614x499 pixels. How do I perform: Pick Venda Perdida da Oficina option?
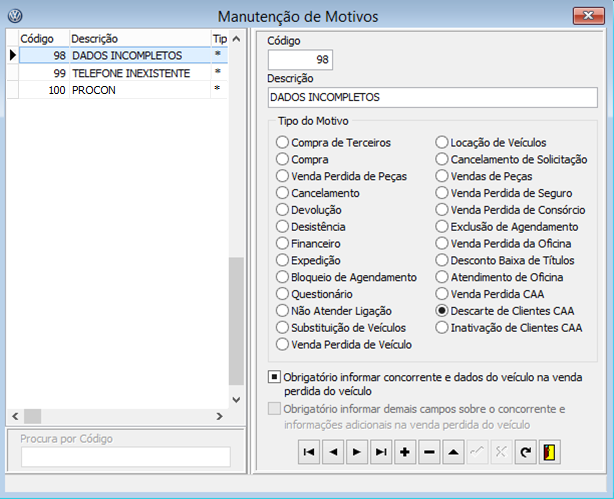click(503, 244)
